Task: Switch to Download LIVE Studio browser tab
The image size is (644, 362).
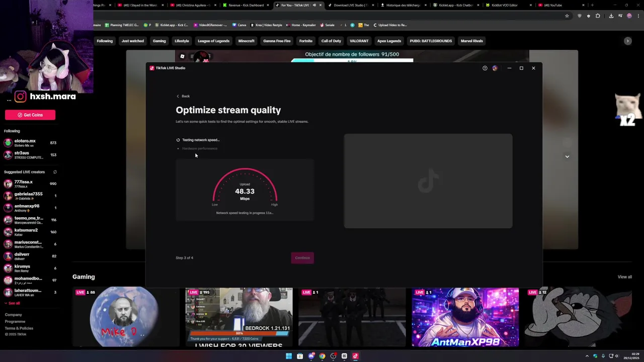Action: point(351,5)
